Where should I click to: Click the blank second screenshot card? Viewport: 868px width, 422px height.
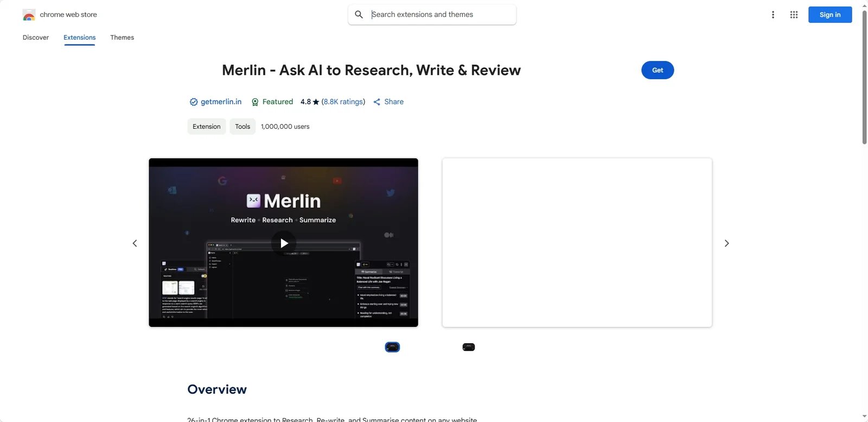pyautogui.click(x=577, y=243)
